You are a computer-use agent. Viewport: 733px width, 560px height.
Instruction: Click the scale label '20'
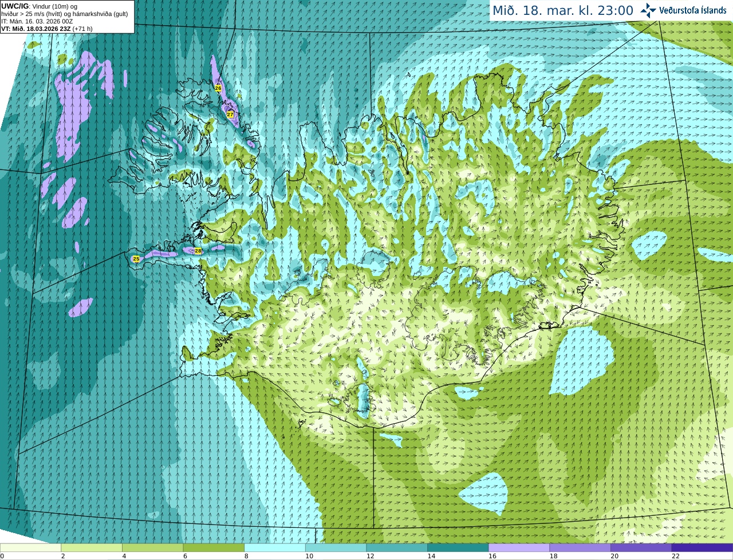(x=614, y=556)
